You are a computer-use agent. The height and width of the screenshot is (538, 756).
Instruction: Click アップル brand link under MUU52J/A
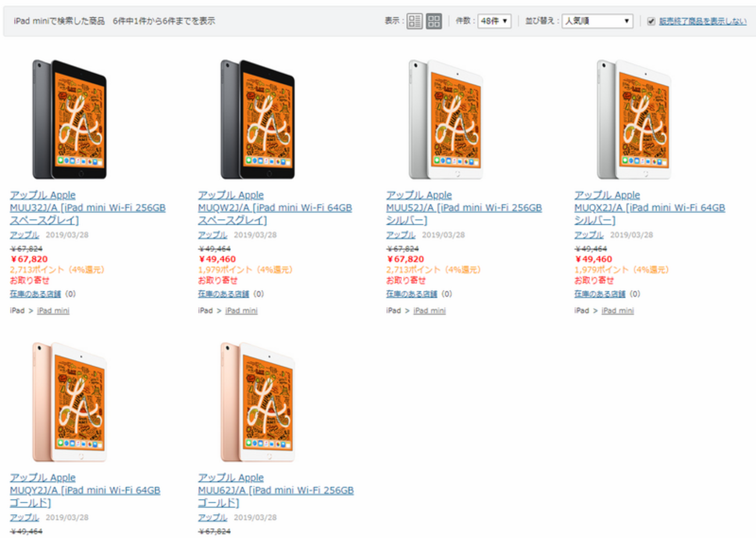pyautogui.click(x=401, y=235)
